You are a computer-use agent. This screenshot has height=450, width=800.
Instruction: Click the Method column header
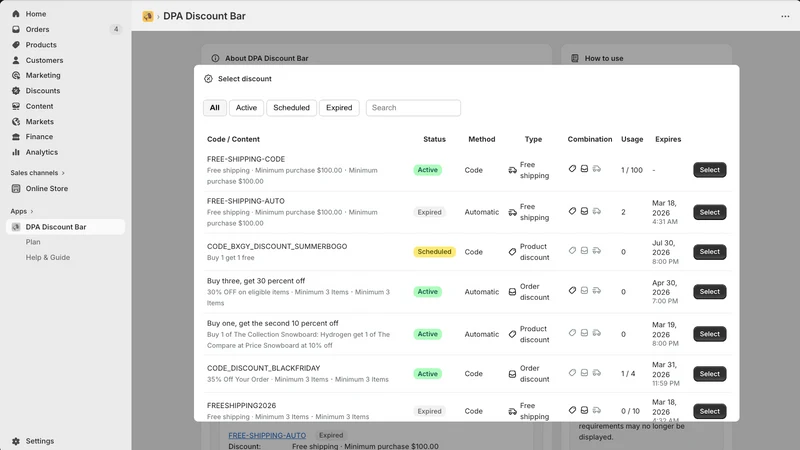(x=482, y=139)
